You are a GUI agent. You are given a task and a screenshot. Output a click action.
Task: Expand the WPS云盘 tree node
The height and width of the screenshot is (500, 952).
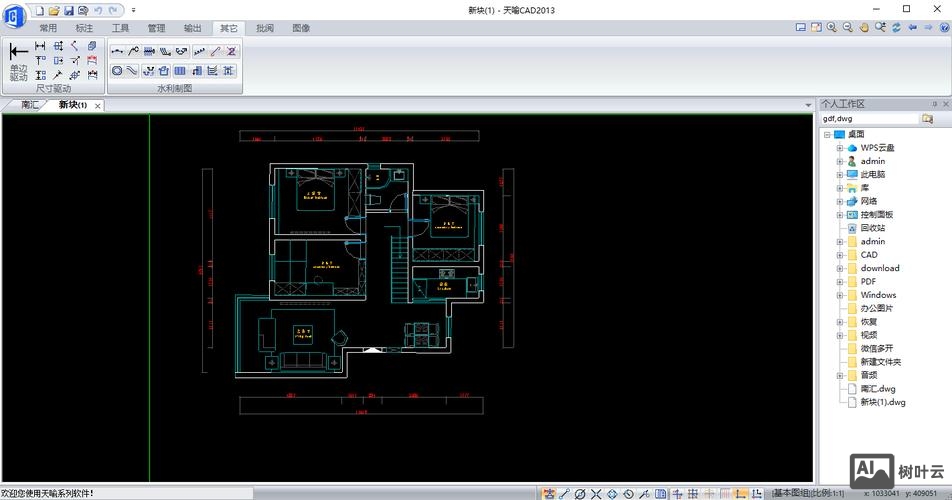click(x=840, y=148)
